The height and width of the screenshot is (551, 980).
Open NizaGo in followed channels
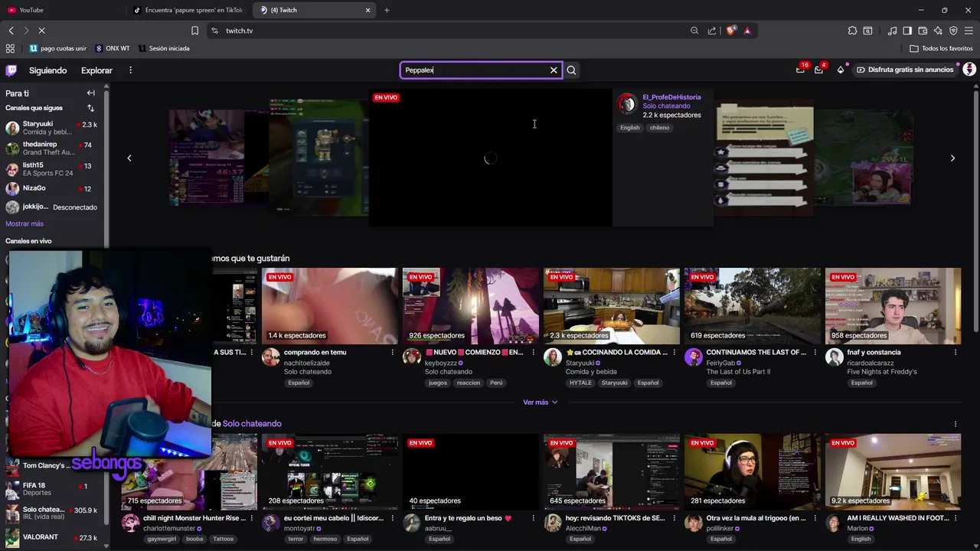(51, 188)
